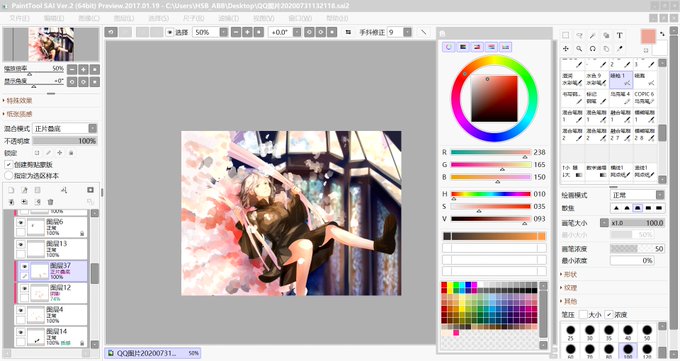Select brush size preset 25

pyautogui.click(x=571, y=332)
